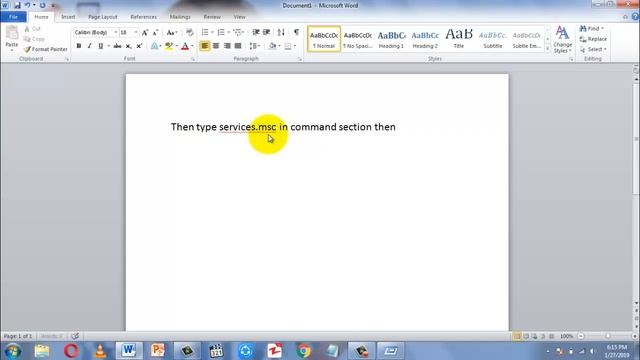Click the text highlight color button
Screen dimensions: 640x360
click(x=169, y=46)
